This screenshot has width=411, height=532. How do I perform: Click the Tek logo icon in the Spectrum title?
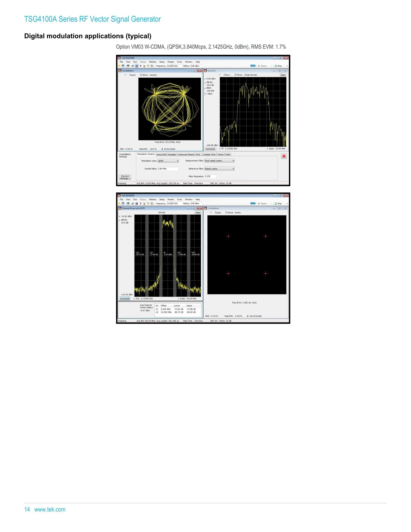tap(205, 71)
